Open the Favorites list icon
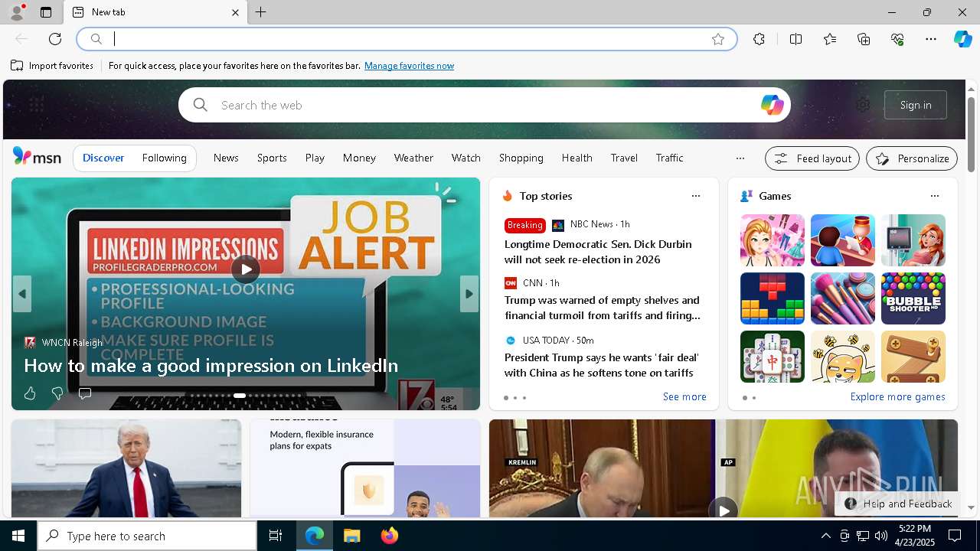This screenshot has width=980, height=551. [830, 39]
